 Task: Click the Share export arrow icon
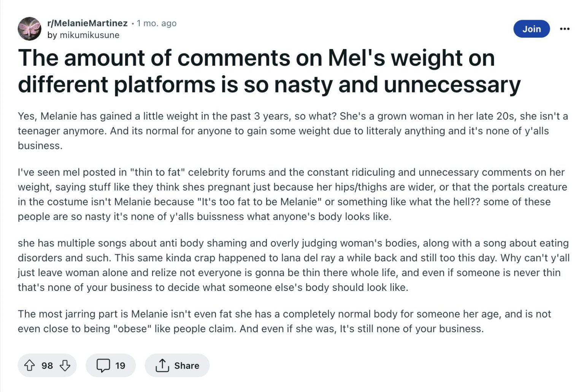[163, 365]
